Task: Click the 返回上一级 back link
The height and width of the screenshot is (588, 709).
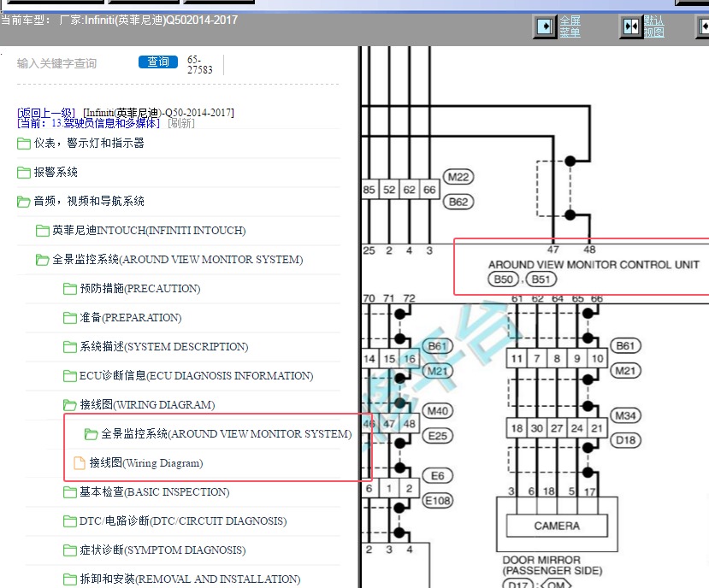Action: (x=46, y=113)
